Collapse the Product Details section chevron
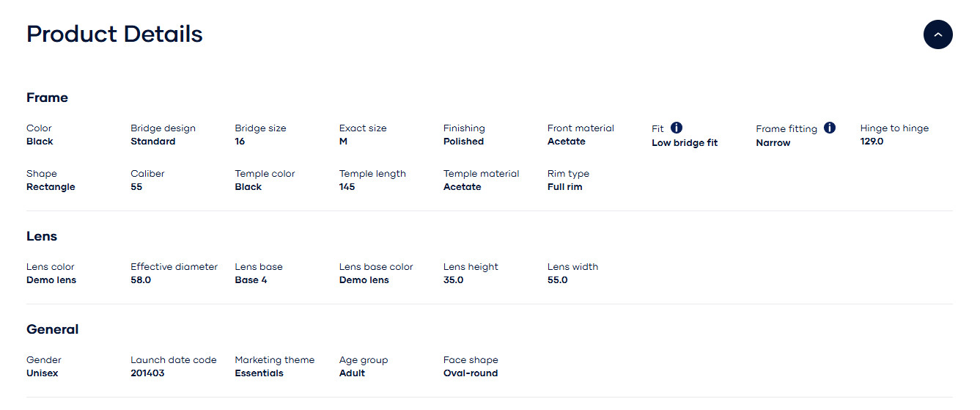The width and height of the screenshot is (980, 410). point(937,34)
